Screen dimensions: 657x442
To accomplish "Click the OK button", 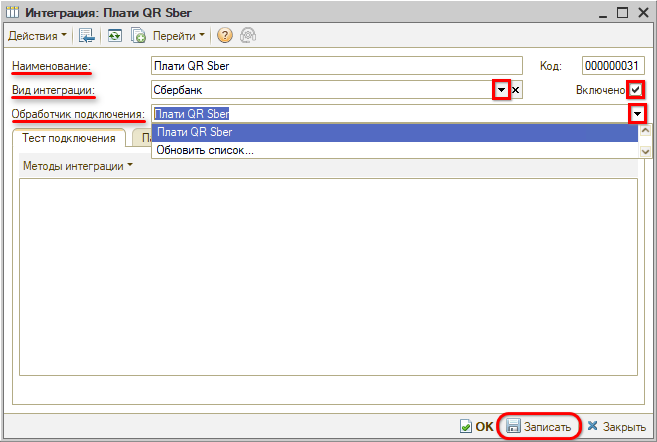I will point(477,426).
